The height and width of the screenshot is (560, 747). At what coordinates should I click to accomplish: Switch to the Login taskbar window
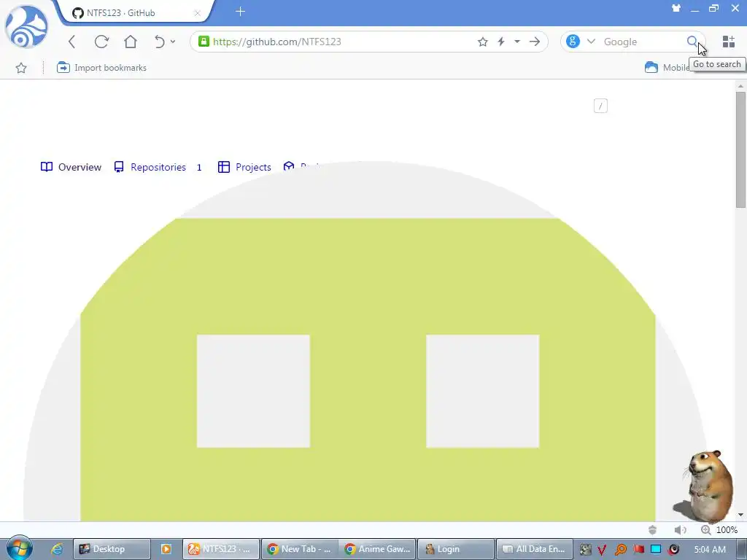(455, 549)
